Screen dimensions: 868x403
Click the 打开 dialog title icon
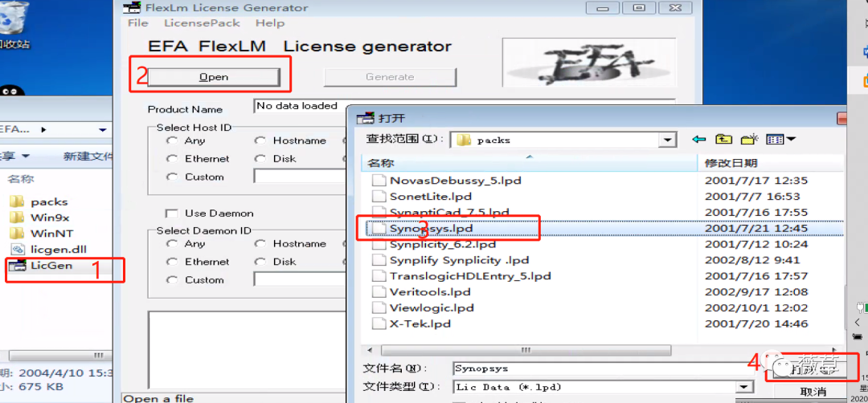coord(366,118)
